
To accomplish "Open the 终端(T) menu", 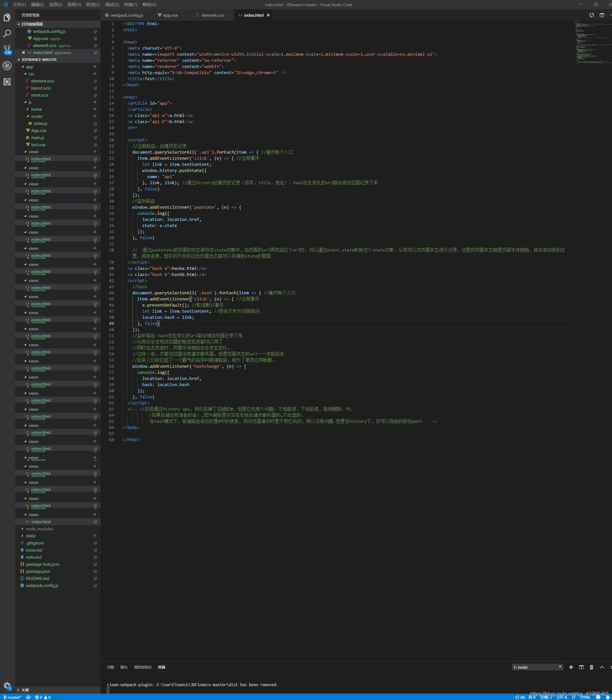I will tap(130, 5).
